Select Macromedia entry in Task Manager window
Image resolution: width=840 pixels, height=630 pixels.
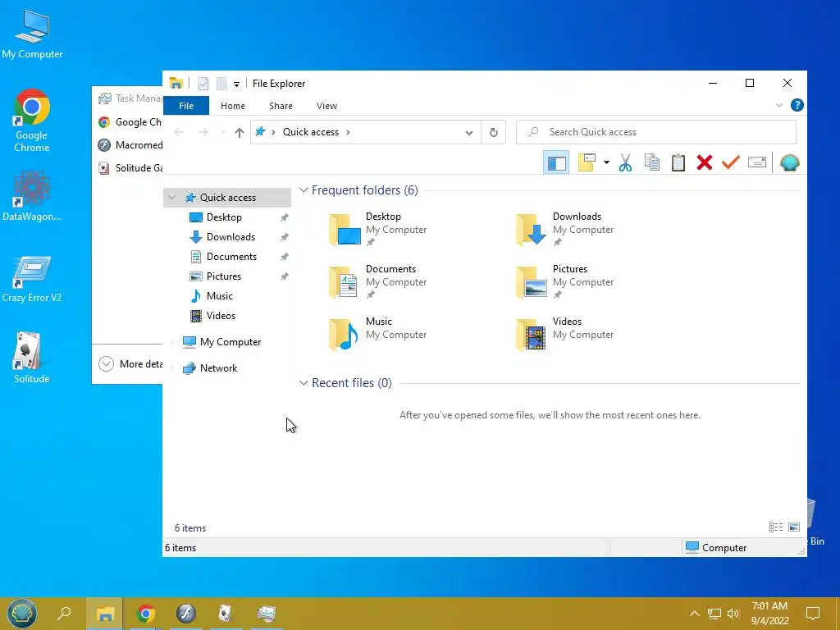point(130,145)
